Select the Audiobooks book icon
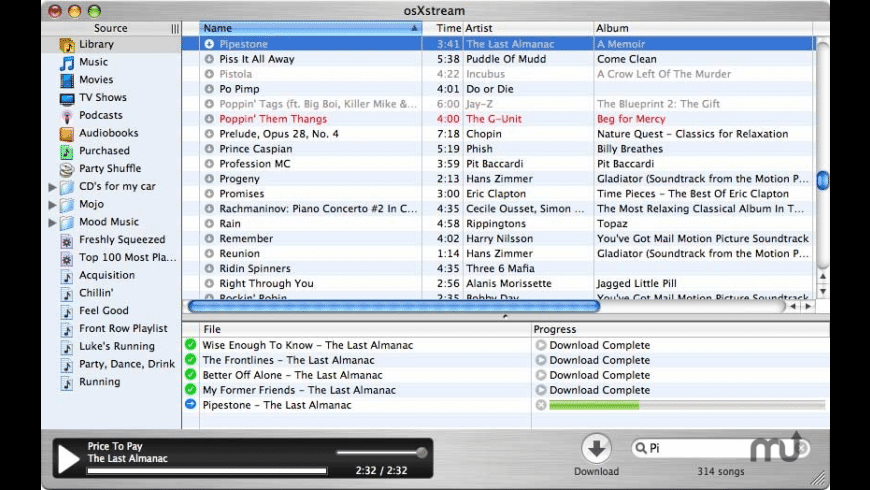Image resolution: width=870 pixels, height=490 pixels. (67, 133)
